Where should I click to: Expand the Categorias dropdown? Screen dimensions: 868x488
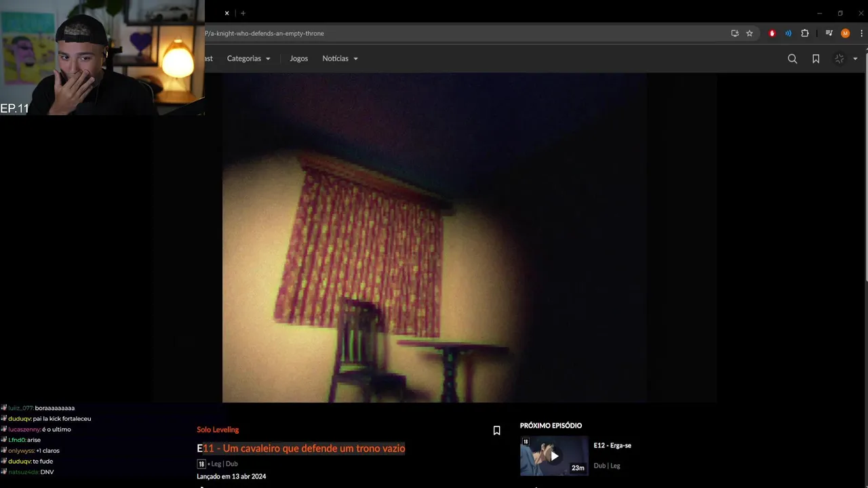pyautogui.click(x=248, y=58)
